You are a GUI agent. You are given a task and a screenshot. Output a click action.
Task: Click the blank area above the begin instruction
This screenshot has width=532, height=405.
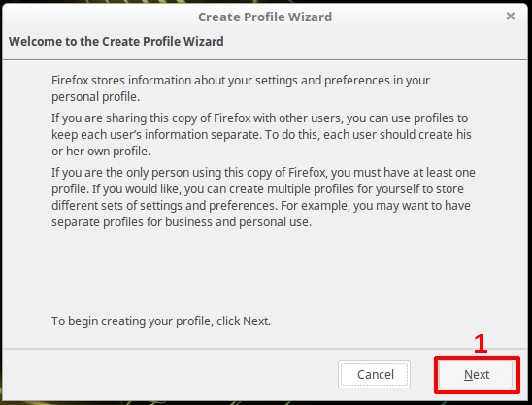coord(265,272)
